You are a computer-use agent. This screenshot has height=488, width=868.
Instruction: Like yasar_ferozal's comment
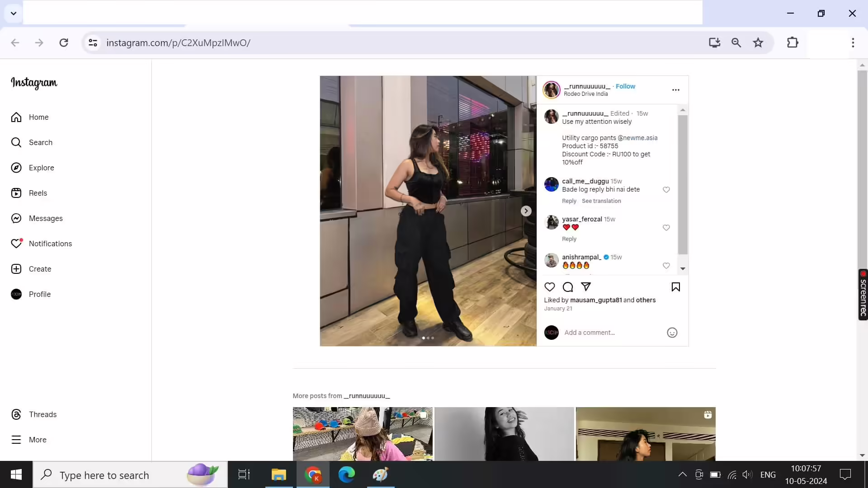(x=666, y=228)
